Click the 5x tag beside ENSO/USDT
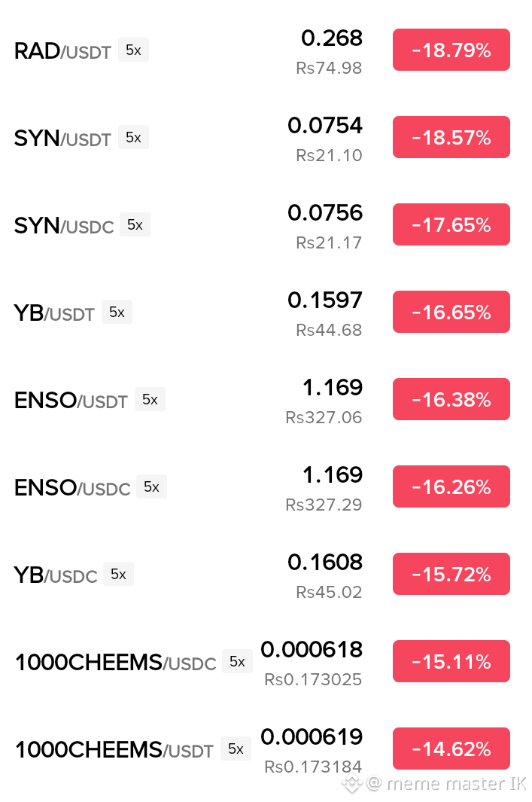This screenshot has width=532, height=802. coord(150,399)
